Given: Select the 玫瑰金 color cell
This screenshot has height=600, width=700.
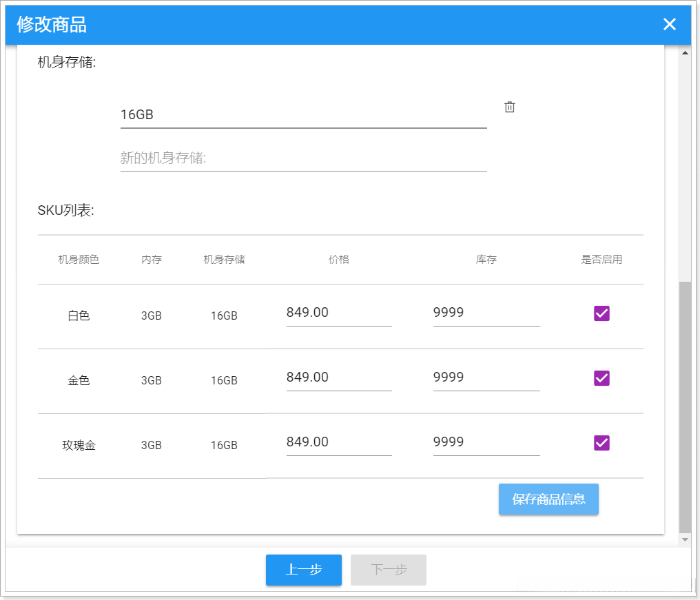Looking at the screenshot, I should click(x=79, y=445).
